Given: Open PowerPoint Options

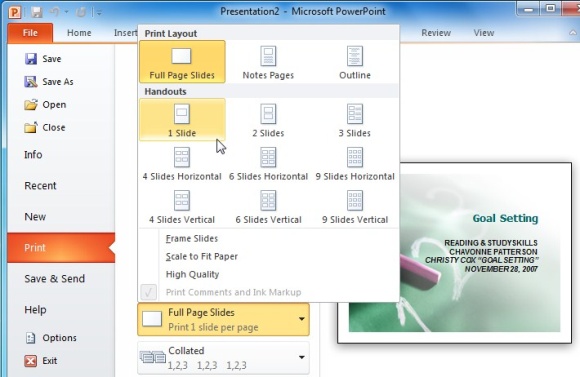Looking at the screenshot, I should 51,338.
